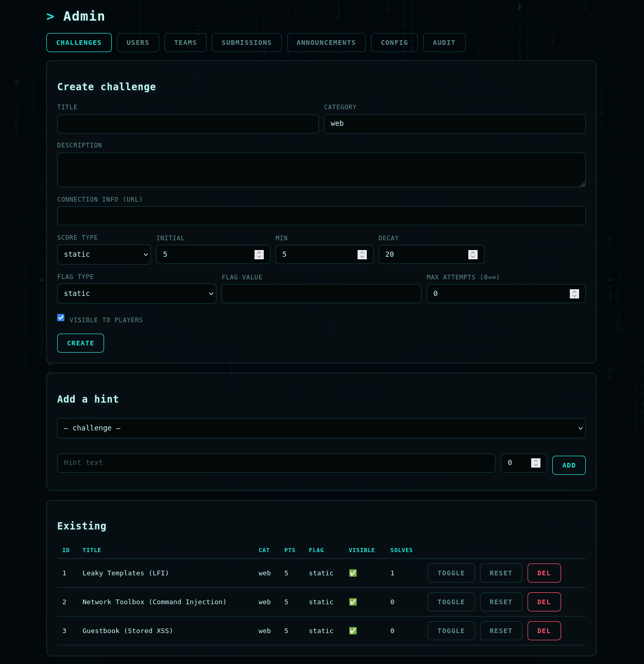
Task: Click the Network Toolbox (Command Injection) title
Action: coord(155,602)
